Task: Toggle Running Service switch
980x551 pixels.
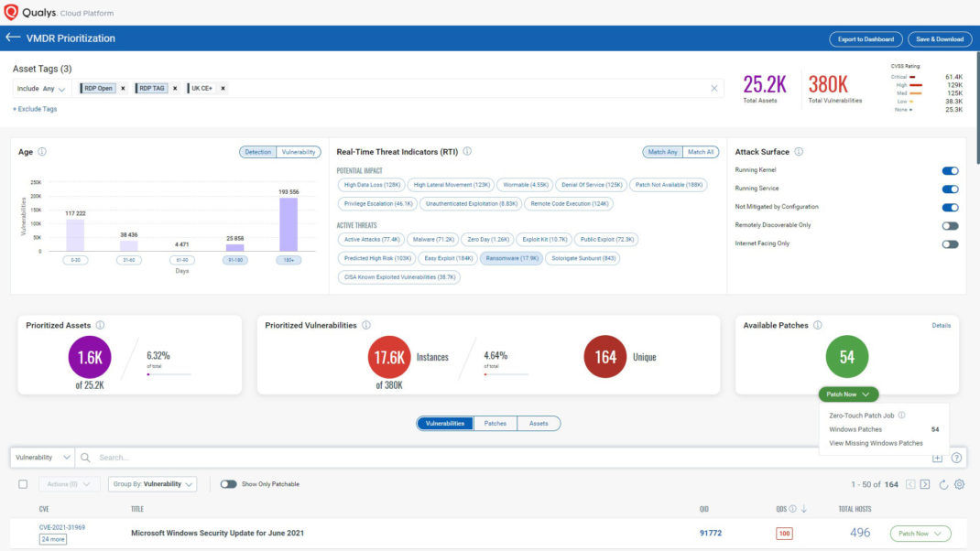Action: coord(950,189)
